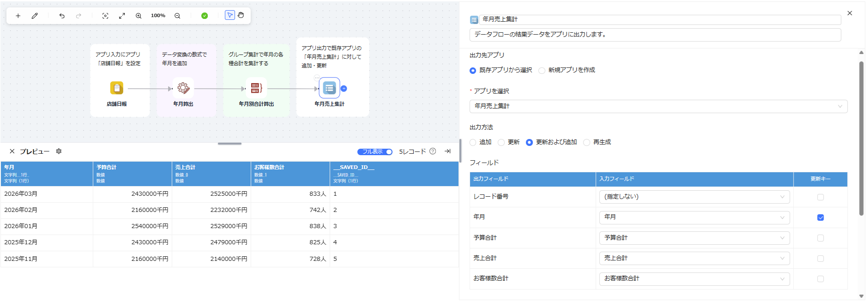This screenshot has width=868, height=302.
Task: Click the pencil edit icon in toolbar
Action: [x=35, y=16]
